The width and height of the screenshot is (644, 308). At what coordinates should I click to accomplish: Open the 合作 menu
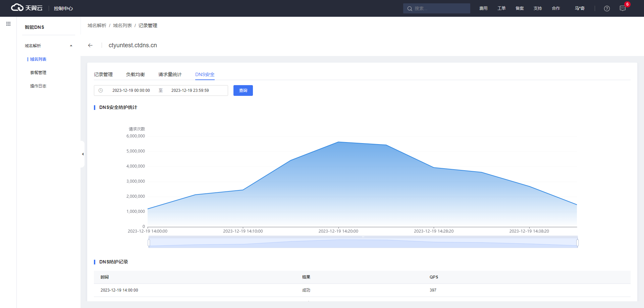tap(556, 8)
